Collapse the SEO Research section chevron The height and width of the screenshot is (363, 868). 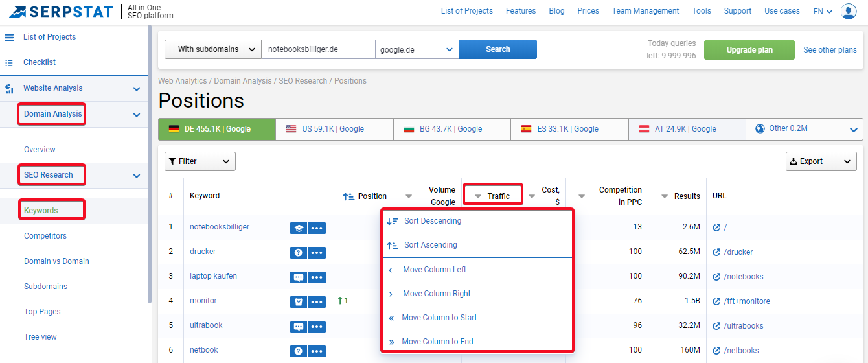tap(137, 175)
